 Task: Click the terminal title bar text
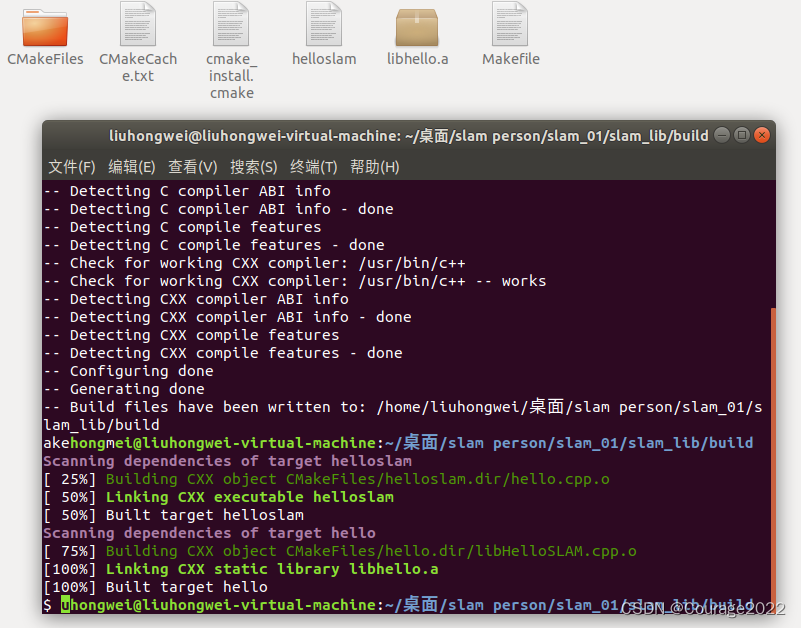[x=409, y=136]
